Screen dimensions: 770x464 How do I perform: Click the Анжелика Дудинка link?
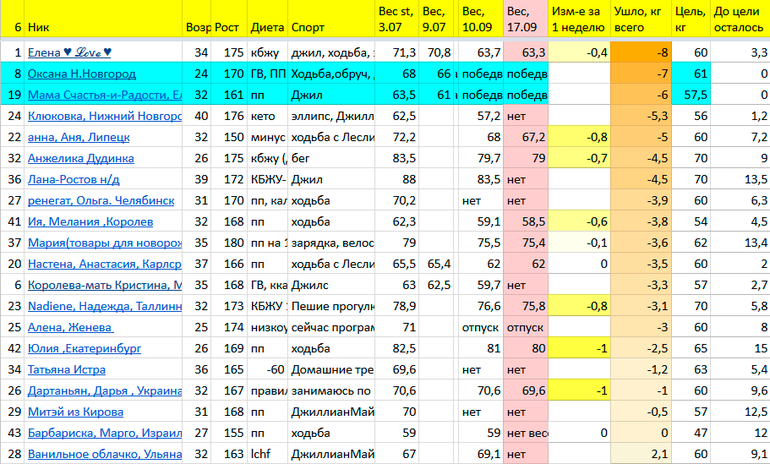tap(80, 158)
